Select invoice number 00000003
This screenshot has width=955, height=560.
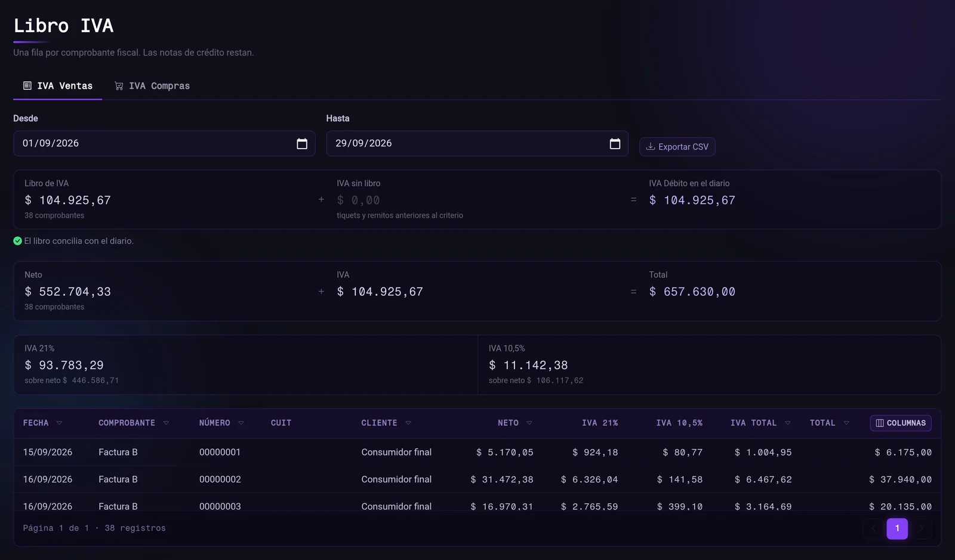[220, 506]
